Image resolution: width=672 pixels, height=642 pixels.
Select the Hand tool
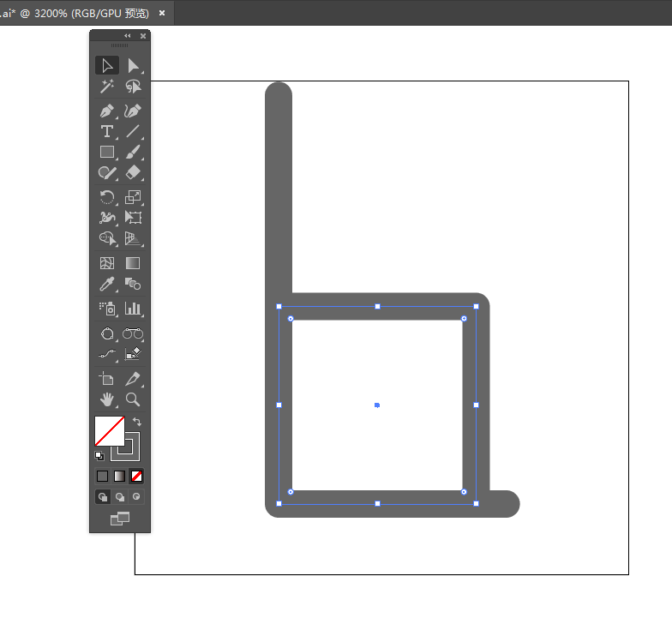pos(107,399)
